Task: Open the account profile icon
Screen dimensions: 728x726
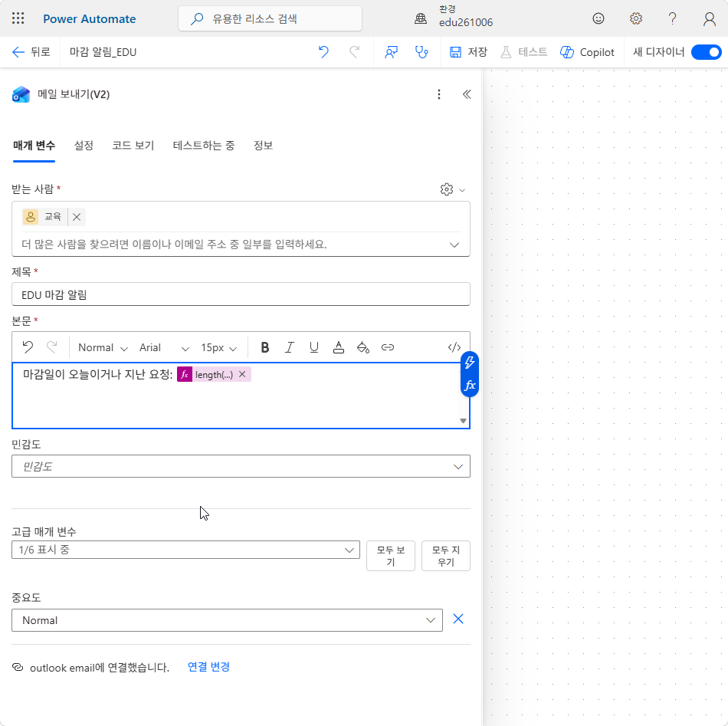Action: (x=709, y=18)
